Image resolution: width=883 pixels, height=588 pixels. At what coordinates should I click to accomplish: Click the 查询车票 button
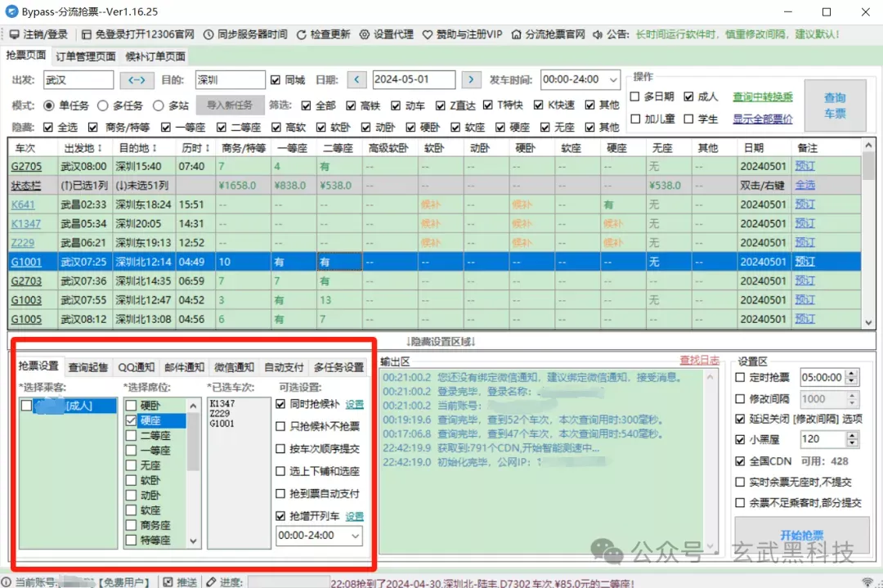835,105
